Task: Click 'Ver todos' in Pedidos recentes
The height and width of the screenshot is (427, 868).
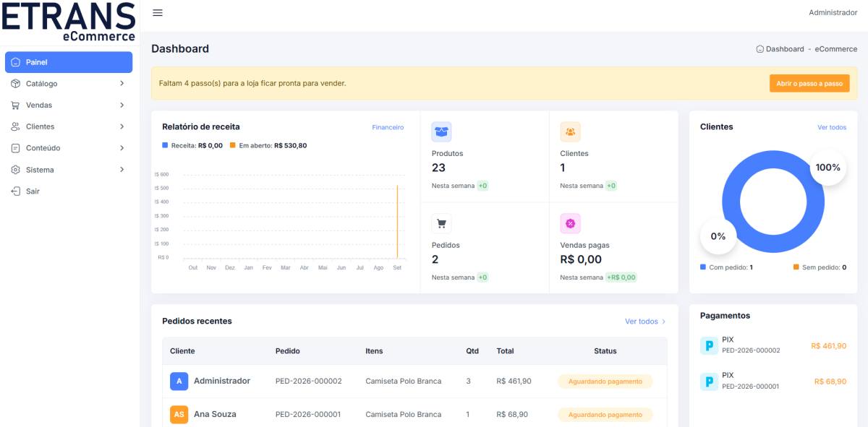Action: (x=645, y=322)
